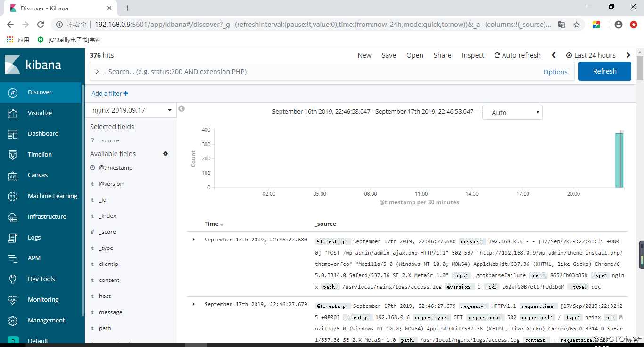Image resolution: width=644 pixels, height=347 pixels.
Task: Open Machine Learning icon in sidebar
Action: 13,196
